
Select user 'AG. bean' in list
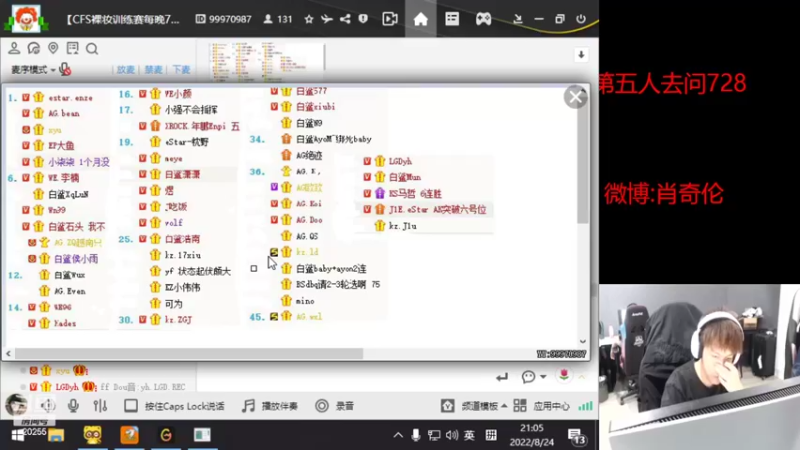tap(64, 113)
